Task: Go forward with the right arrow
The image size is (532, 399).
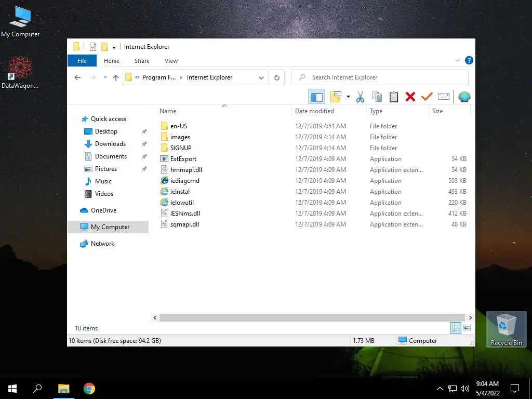Action: coord(92,77)
